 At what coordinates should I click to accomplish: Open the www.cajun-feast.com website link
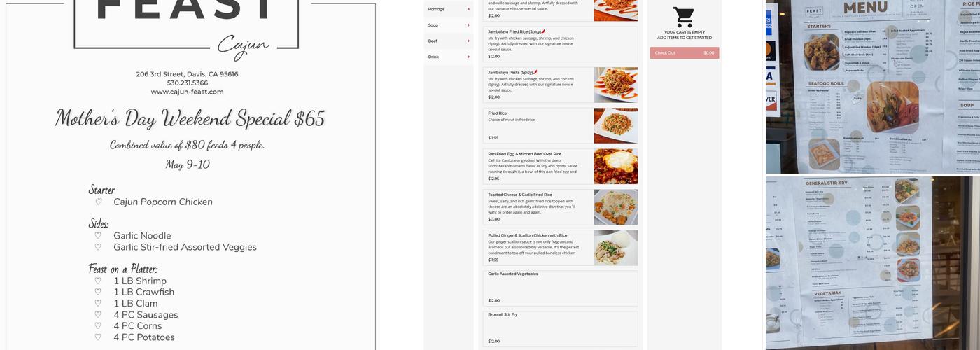click(187, 92)
